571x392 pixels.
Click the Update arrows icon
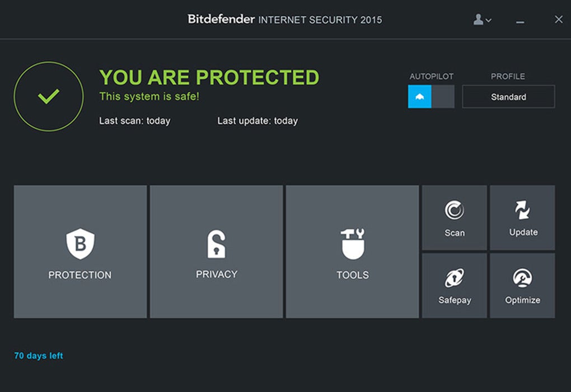(523, 210)
